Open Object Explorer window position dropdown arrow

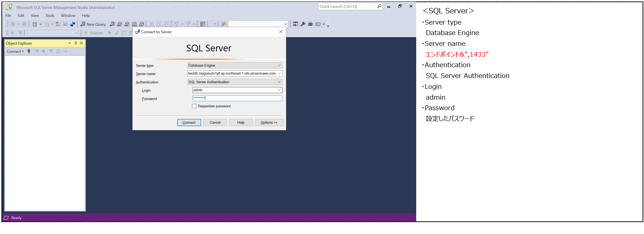(70, 43)
